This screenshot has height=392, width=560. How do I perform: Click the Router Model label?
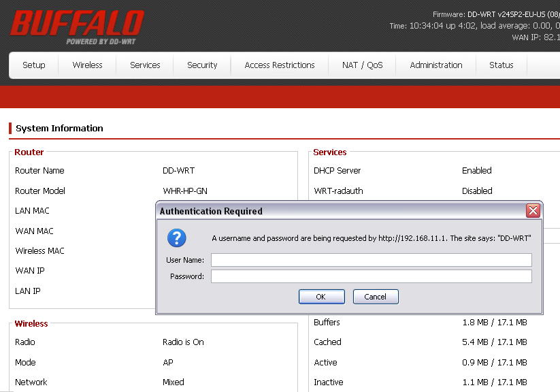tap(40, 191)
